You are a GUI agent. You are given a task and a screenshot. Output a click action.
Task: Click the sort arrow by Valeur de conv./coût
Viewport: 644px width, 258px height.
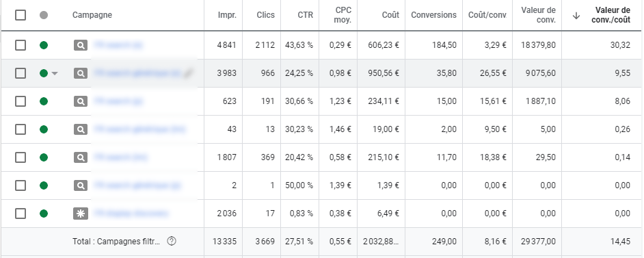(576, 15)
